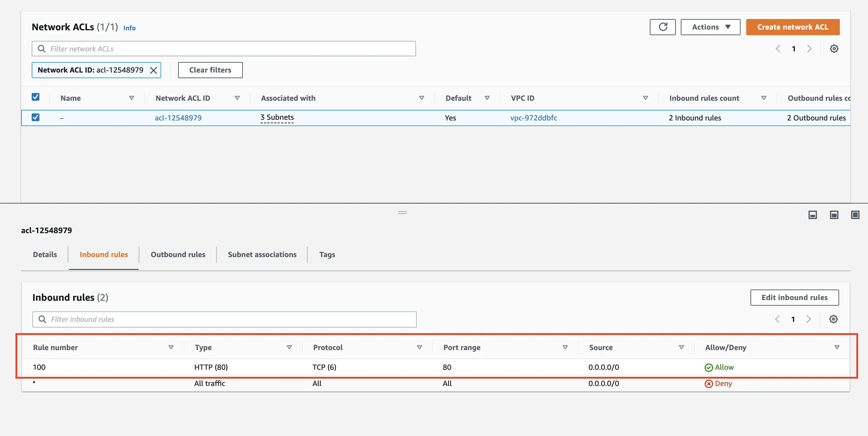Go to next page of Network ACLs
Image resolution: width=868 pixels, height=436 pixels.
point(809,49)
